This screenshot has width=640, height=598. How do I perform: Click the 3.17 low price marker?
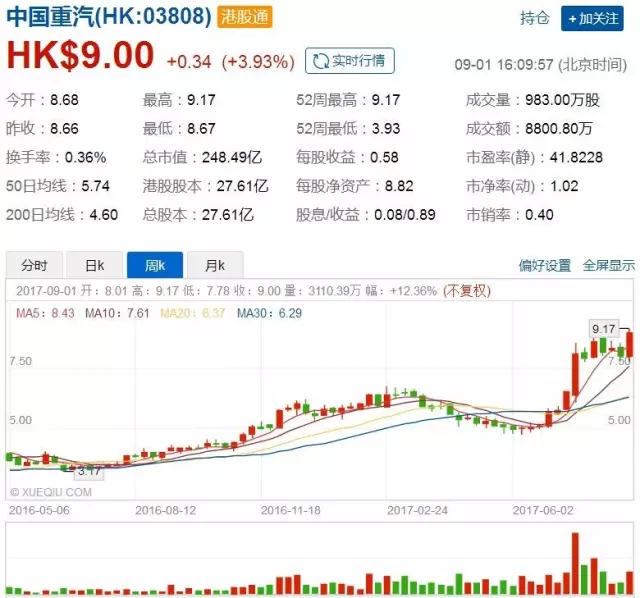tap(89, 472)
